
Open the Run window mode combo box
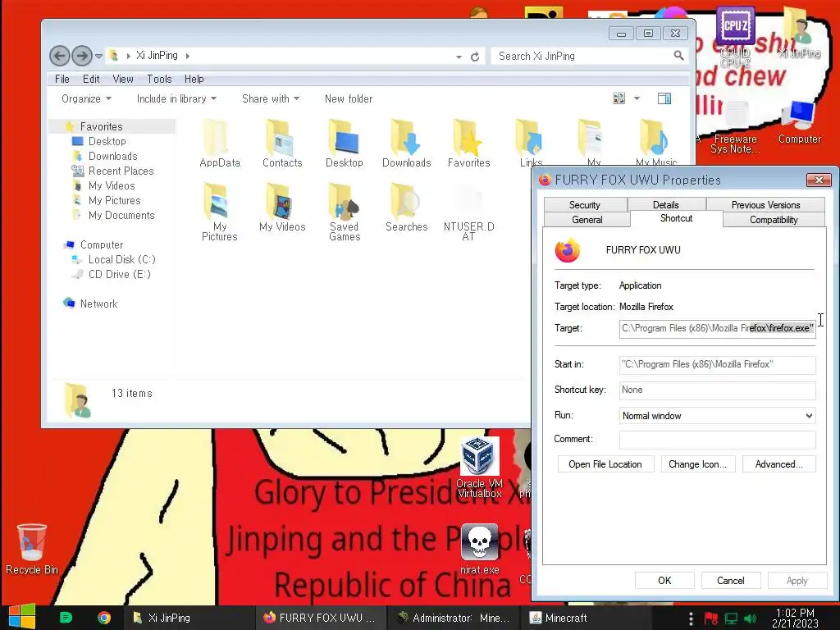pyautogui.click(x=717, y=416)
